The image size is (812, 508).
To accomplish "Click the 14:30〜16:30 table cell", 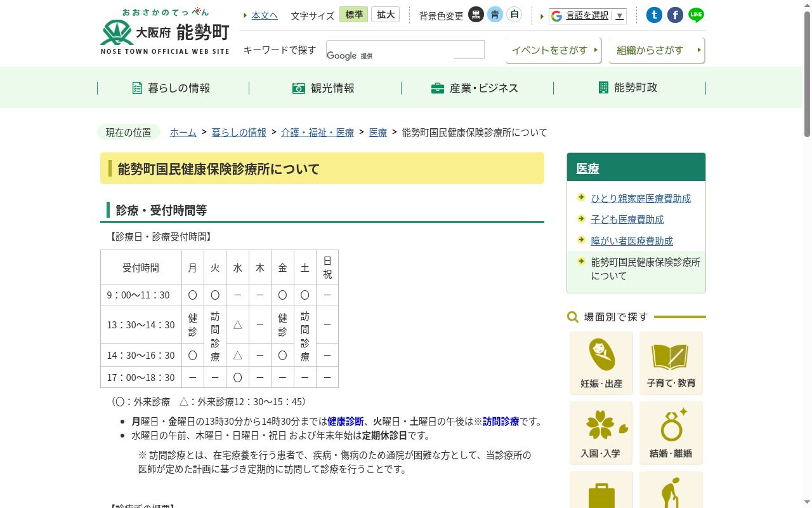I will tap(141, 355).
